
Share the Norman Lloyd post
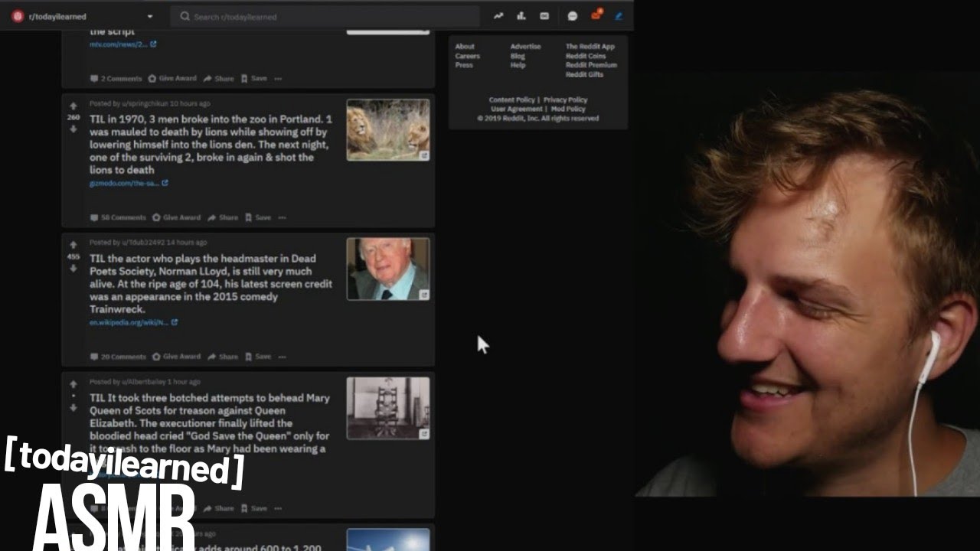(x=222, y=357)
